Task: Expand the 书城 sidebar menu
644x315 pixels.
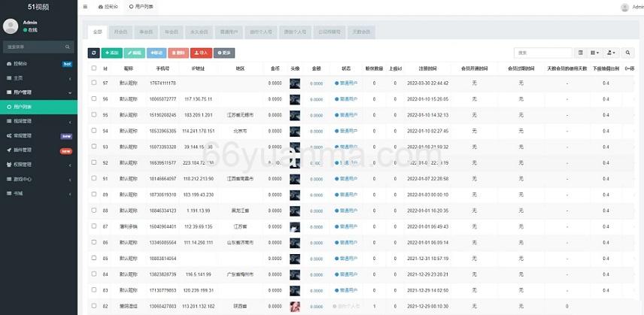Action: tap(38, 194)
